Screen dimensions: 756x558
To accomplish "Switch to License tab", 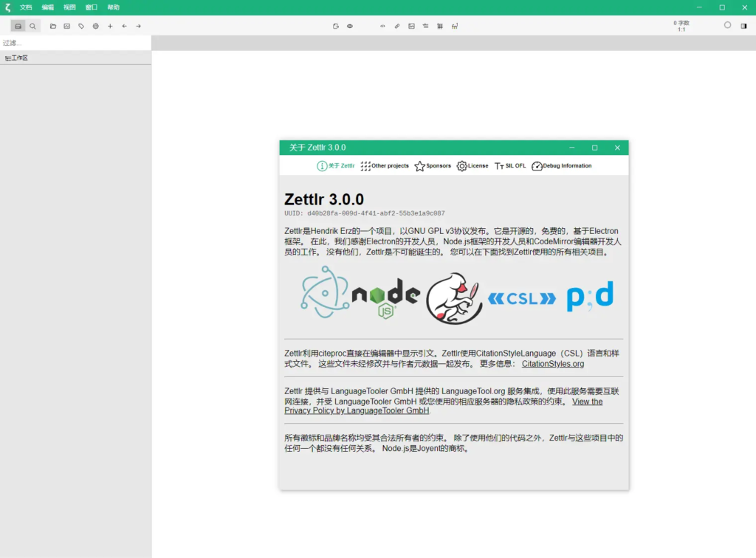I will pos(472,166).
